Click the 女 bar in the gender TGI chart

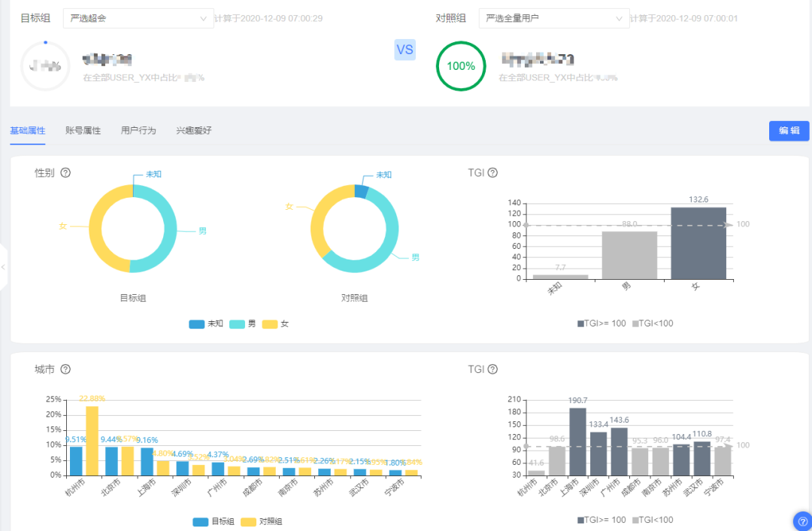698,242
